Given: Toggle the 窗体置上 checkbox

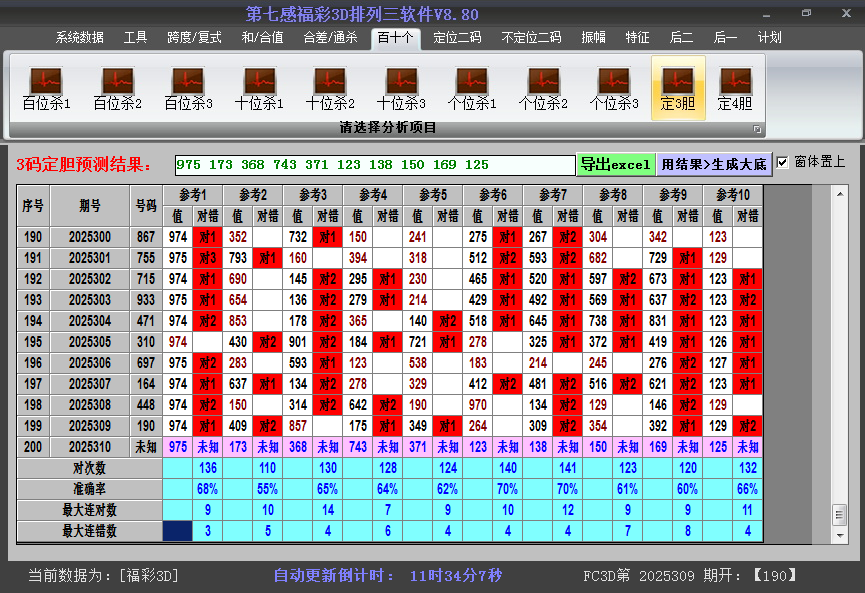Looking at the screenshot, I should (783, 162).
